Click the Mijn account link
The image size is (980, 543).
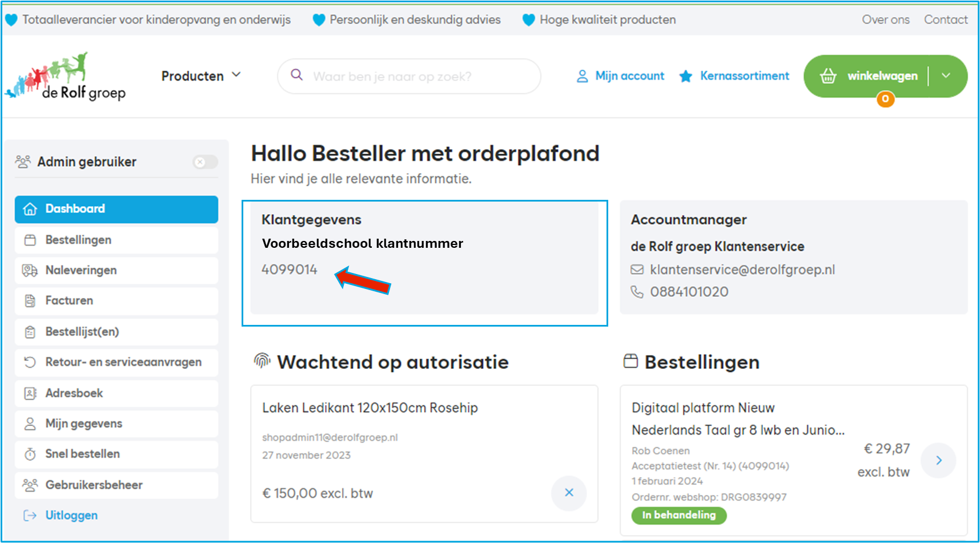tap(629, 76)
